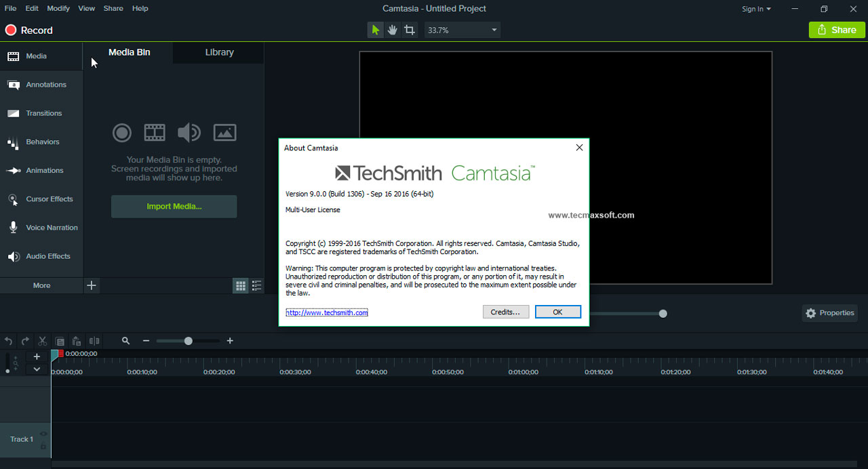Select the Pan hand tool
Viewport: 868px width, 469px height.
coord(392,30)
